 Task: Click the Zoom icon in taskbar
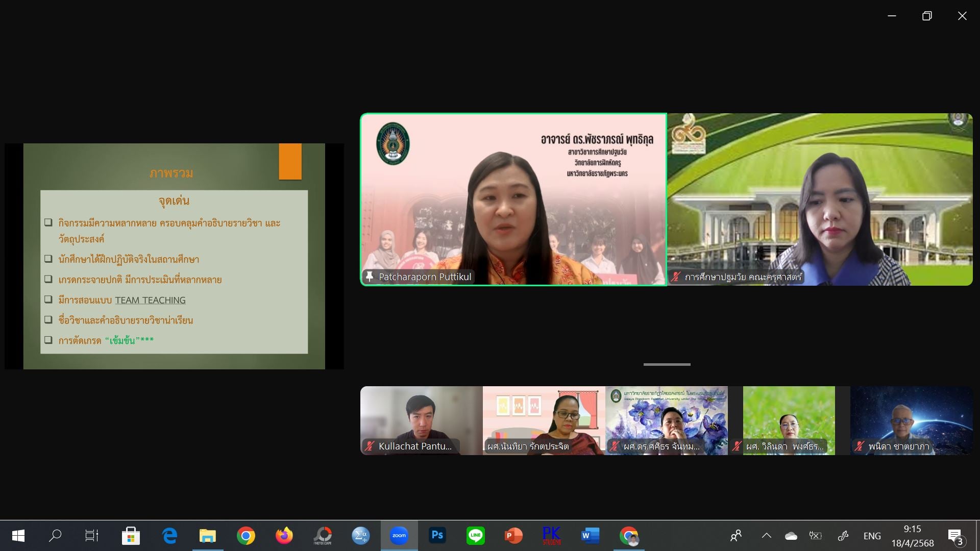click(x=399, y=536)
